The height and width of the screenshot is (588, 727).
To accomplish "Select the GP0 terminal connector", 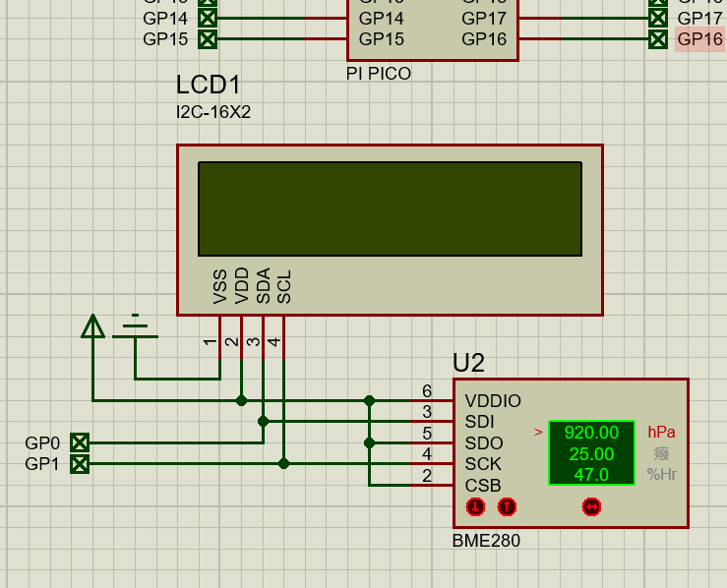I will click(80, 442).
